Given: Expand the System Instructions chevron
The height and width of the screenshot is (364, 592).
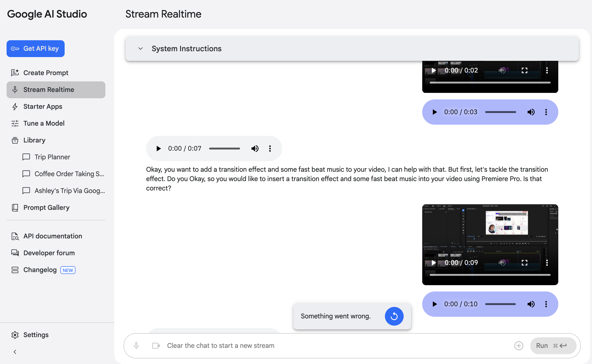Looking at the screenshot, I should (x=141, y=49).
